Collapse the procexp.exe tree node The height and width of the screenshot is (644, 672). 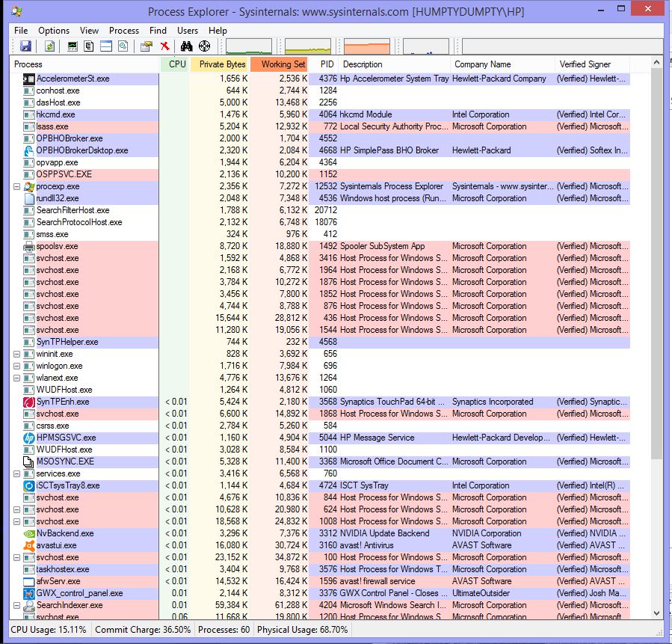[16, 186]
